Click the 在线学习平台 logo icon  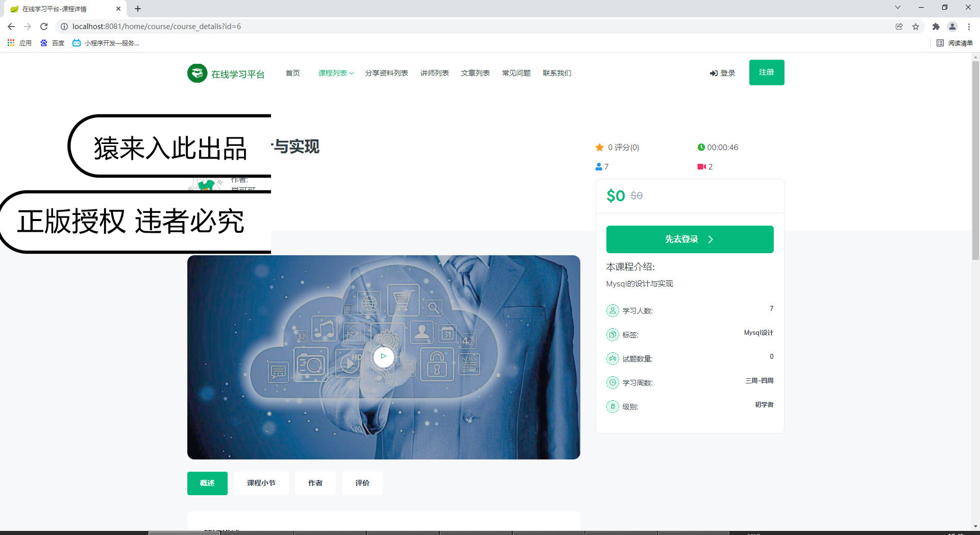(x=197, y=73)
